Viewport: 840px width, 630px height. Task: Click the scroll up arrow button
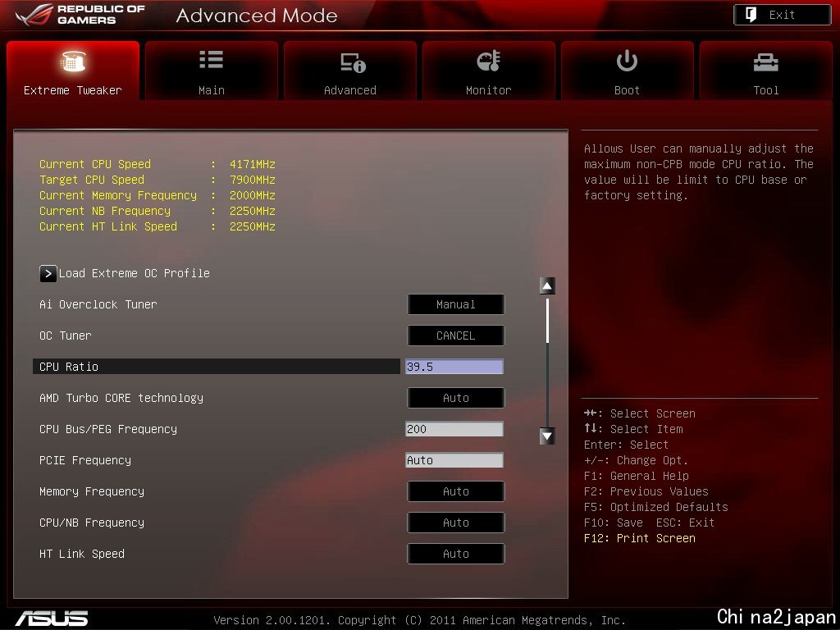547,286
